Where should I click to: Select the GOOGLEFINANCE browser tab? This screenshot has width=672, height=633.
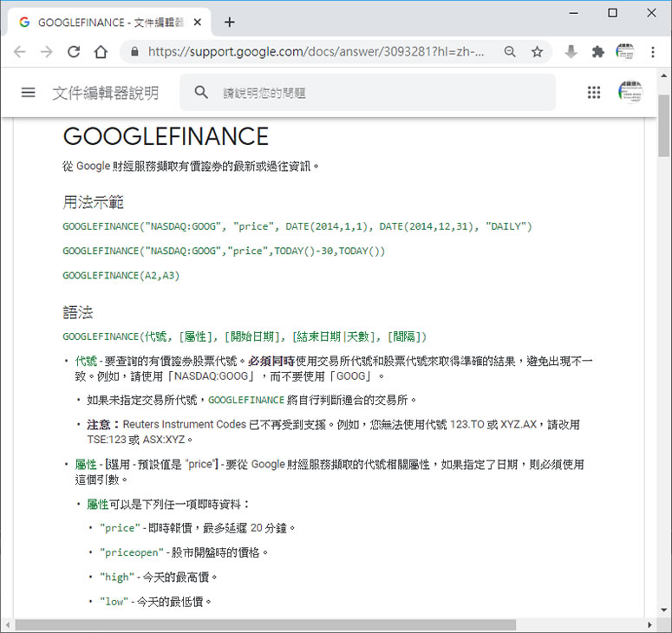(x=108, y=23)
